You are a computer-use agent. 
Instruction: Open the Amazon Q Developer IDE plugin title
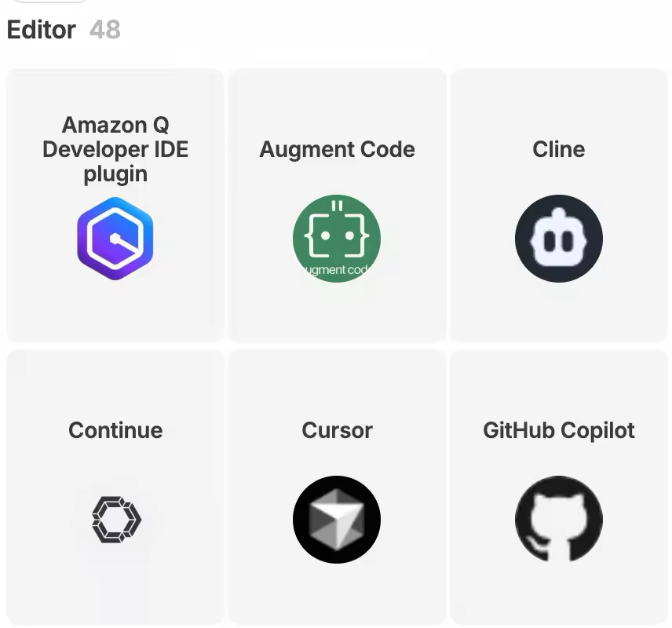pos(115,149)
